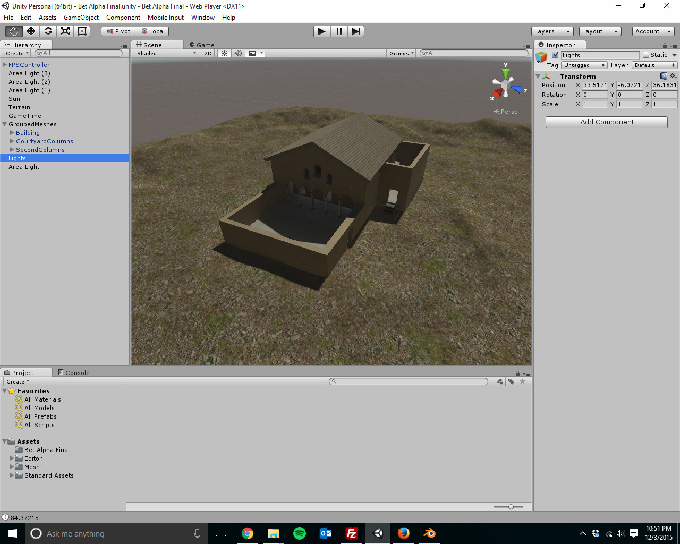Open the Assets menu
The image size is (680, 544).
pos(47,17)
